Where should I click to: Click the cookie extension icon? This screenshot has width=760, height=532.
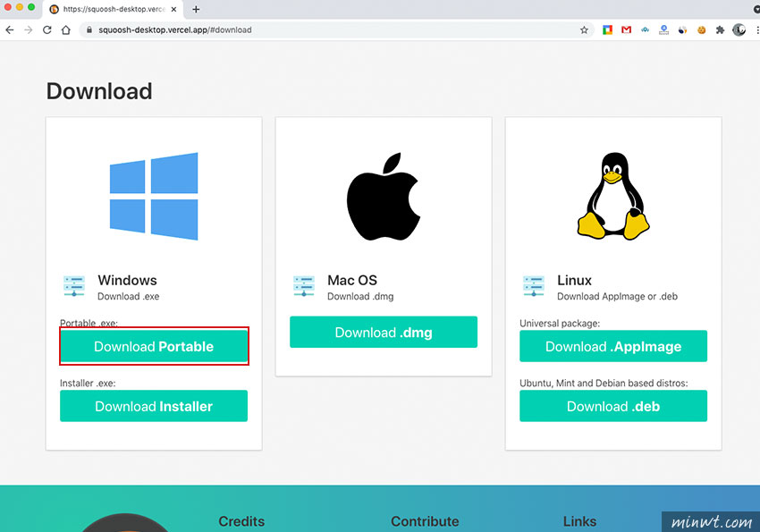coord(701,30)
